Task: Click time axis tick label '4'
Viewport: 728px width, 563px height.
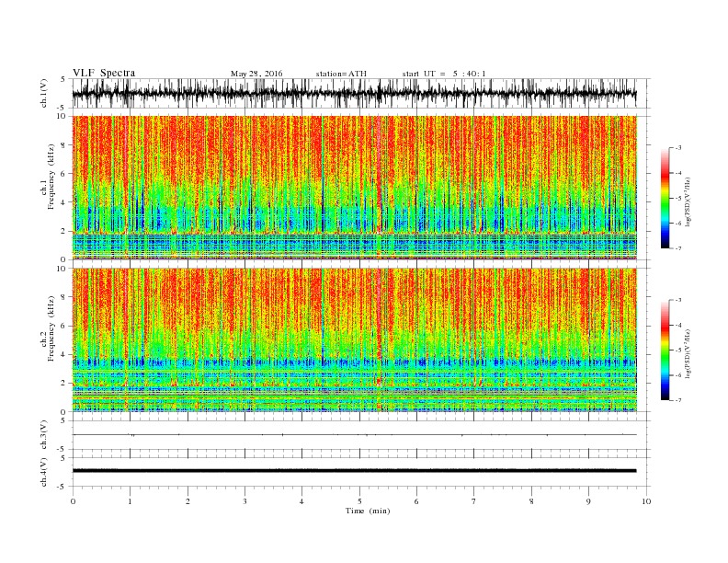Action: coord(301,501)
